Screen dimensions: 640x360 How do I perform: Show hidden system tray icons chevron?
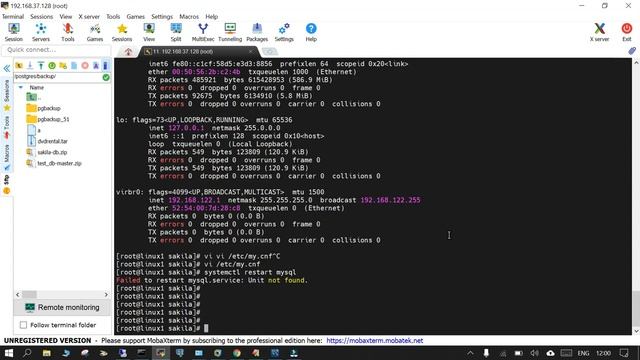470,353
